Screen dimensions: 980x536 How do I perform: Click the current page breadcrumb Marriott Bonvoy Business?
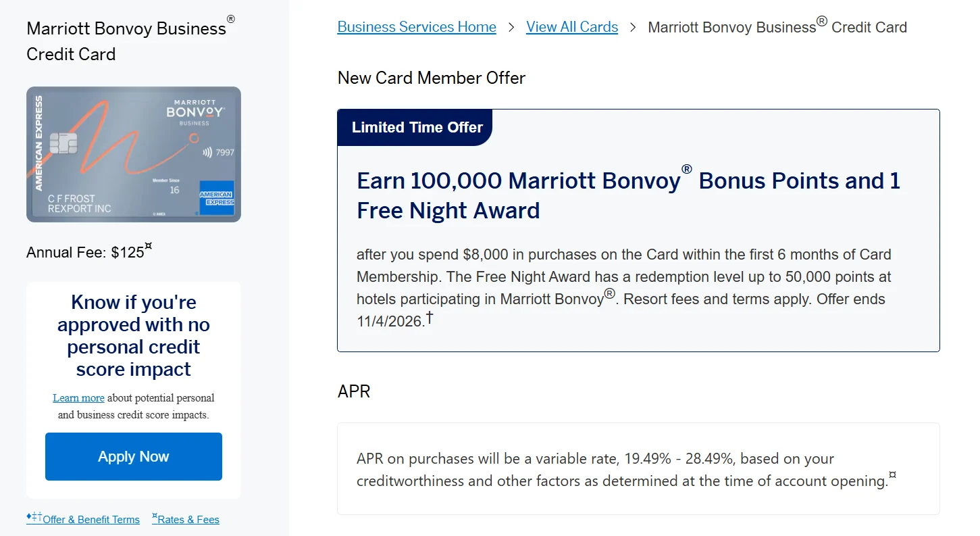[x=777, y=27]
